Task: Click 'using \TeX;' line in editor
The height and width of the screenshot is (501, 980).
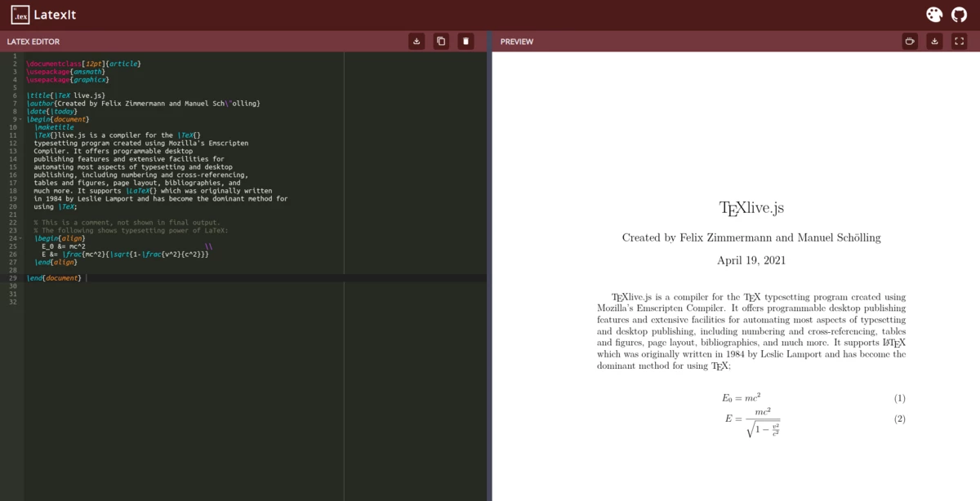Action: 56,206
